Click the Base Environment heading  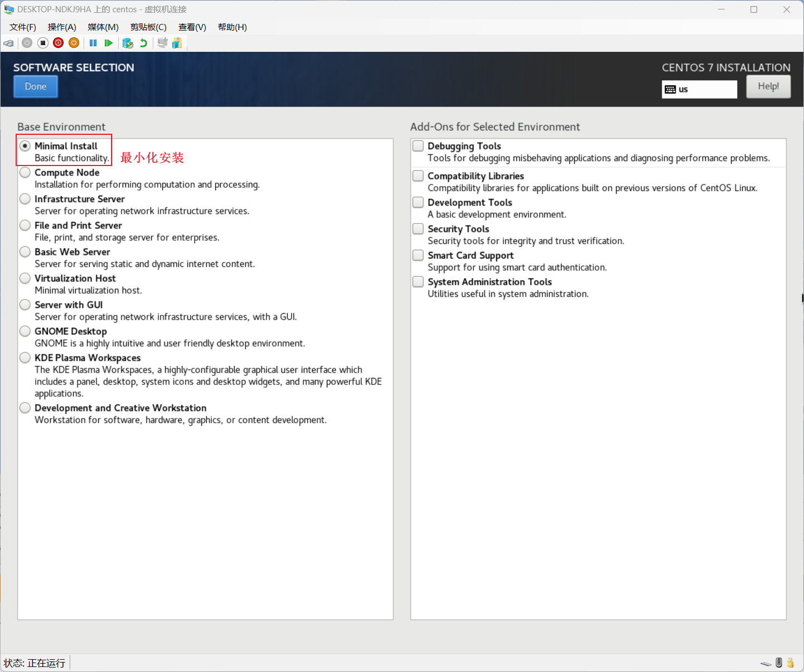tap(61, 126)
